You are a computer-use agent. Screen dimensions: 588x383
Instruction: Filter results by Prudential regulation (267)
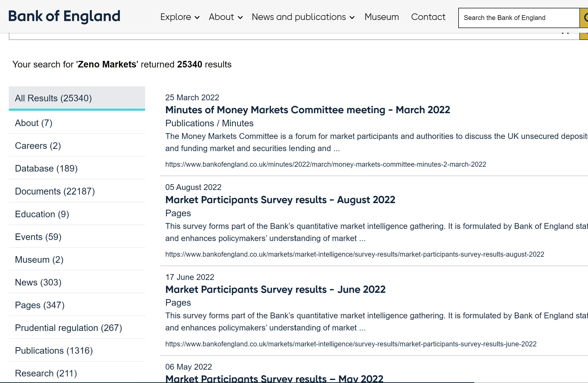coord(77,328)
